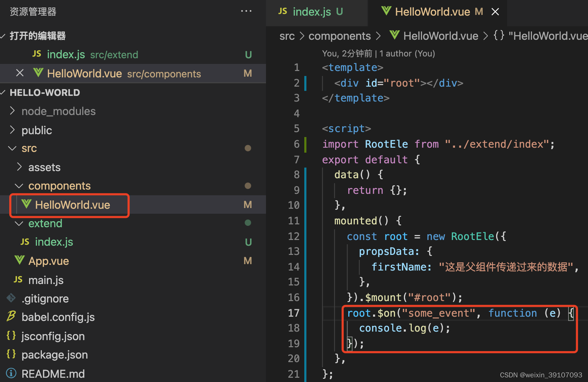Click the JS icon on the index.js tab
Screen dimensions: 588x382
tap(282, 11)
